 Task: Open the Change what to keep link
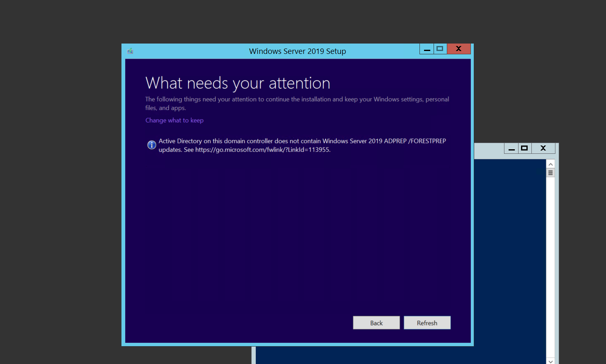174,120
